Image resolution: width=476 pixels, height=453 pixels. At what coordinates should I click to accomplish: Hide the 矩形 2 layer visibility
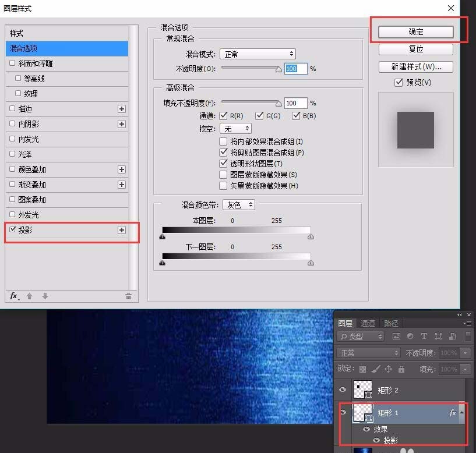pos(344,390)
